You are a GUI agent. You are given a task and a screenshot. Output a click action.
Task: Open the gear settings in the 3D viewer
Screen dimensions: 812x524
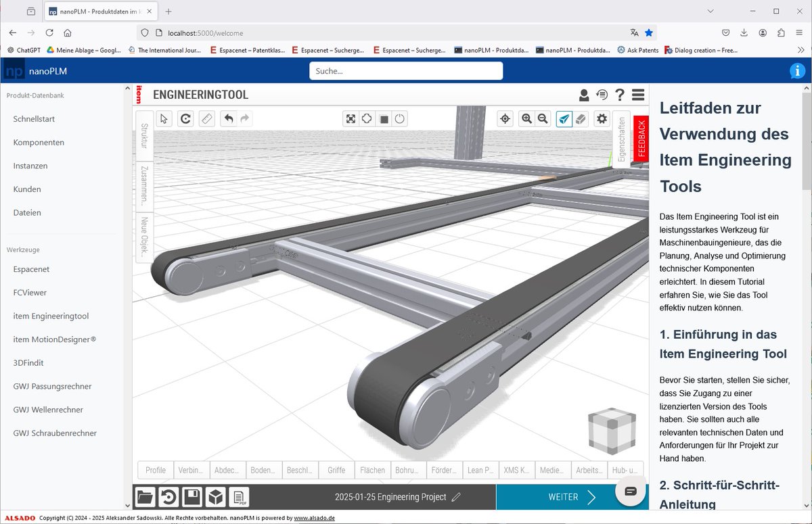coord(601,119)
